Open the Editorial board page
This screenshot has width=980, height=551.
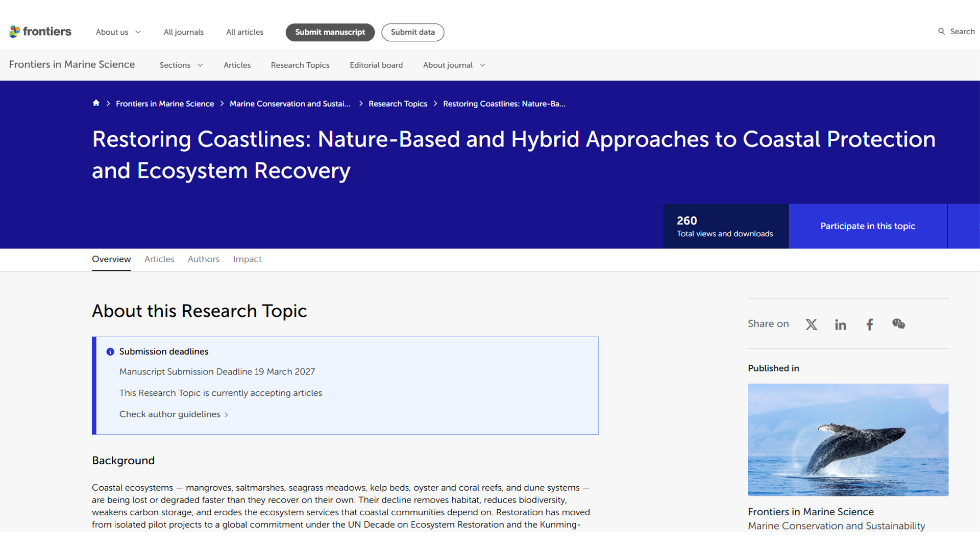tap(376, 65)
